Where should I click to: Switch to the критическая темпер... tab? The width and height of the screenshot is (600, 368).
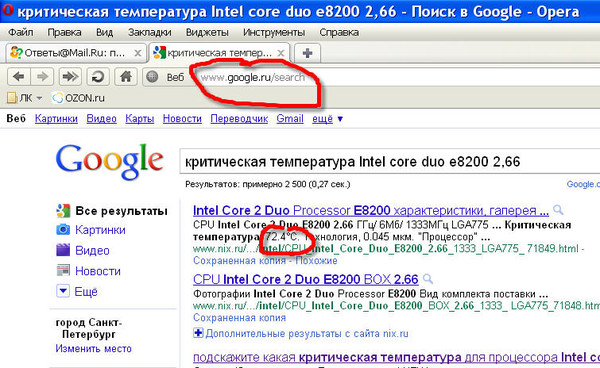pyautogui.click(x=219, y=53)
